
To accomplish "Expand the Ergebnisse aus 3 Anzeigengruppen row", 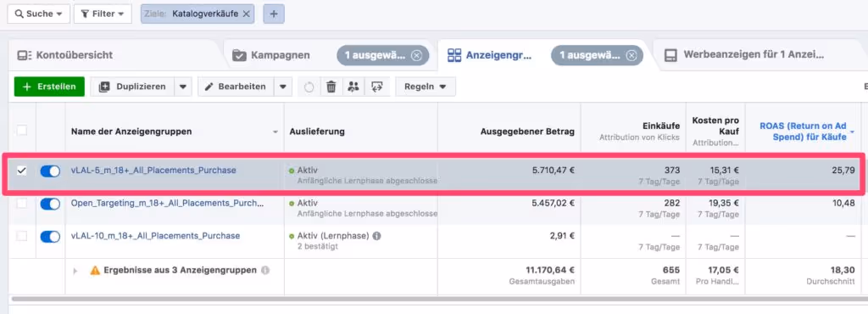I will (x=75, y=271).
